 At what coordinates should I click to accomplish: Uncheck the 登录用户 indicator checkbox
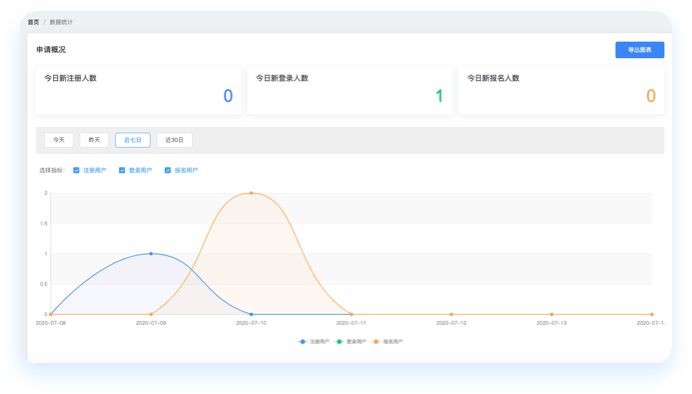coord(122,170)
